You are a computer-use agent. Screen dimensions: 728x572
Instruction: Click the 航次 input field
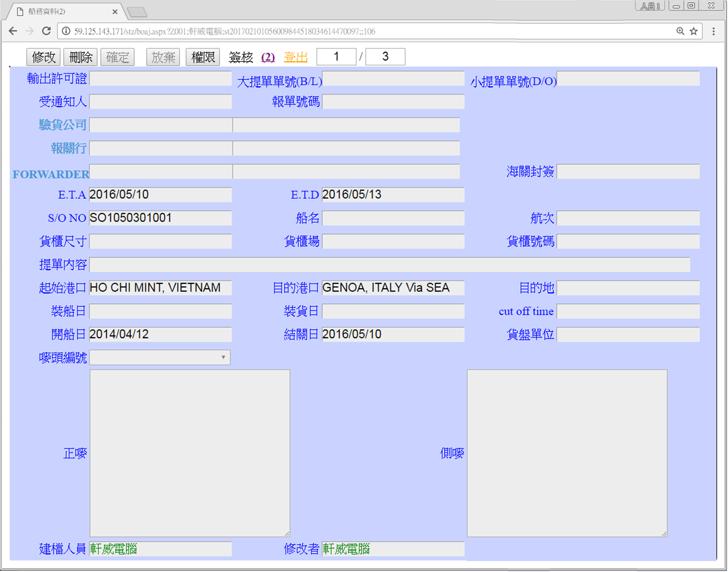pyautogui.click(x=629, y=218)
